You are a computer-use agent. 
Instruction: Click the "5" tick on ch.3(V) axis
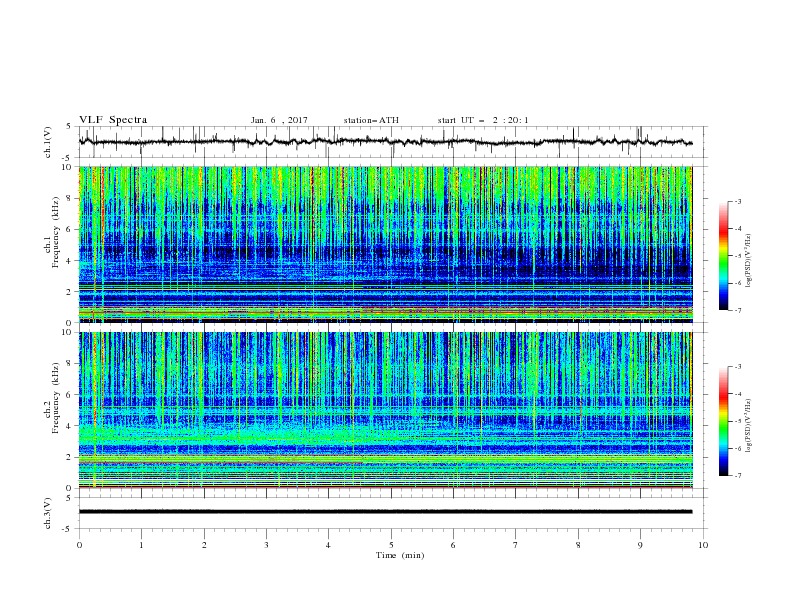[70, 498]
